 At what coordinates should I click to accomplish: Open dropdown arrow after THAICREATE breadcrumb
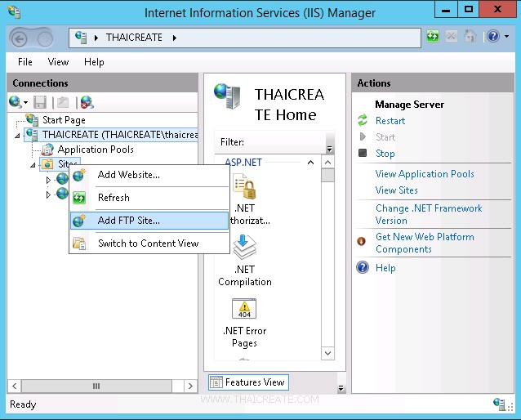tap(175, 38)
